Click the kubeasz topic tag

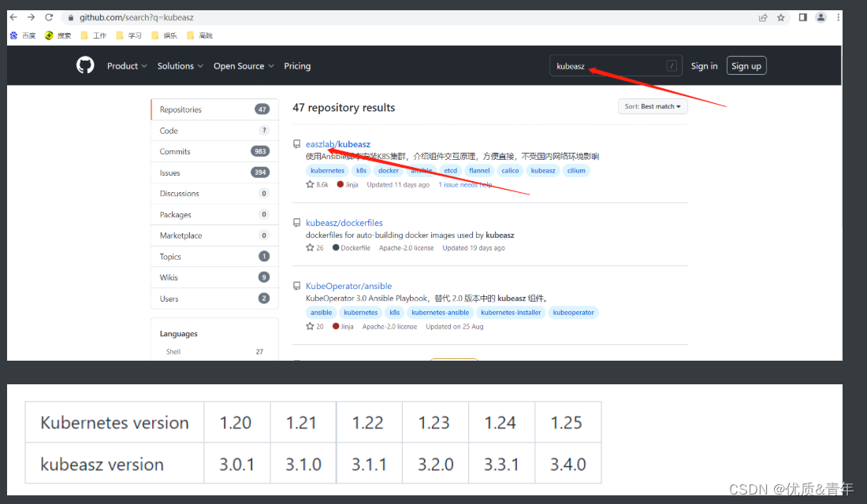click(x=543, y=171)
